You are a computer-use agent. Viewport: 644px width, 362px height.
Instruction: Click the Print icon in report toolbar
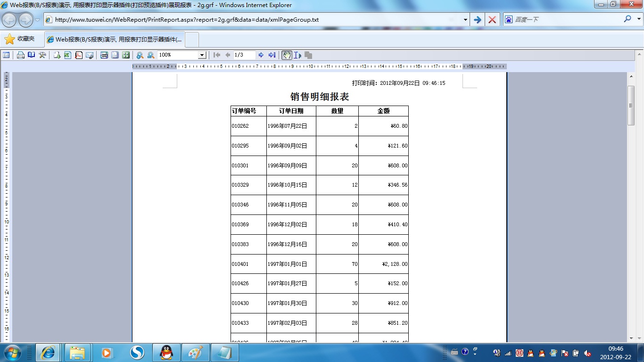tap(21, 55)
